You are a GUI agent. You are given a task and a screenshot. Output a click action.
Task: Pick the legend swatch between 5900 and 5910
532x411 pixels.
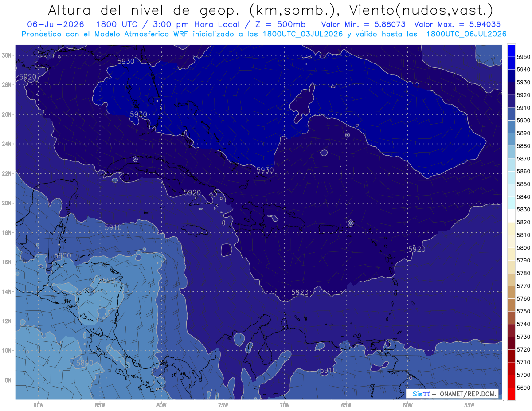[x=512, y=114]
